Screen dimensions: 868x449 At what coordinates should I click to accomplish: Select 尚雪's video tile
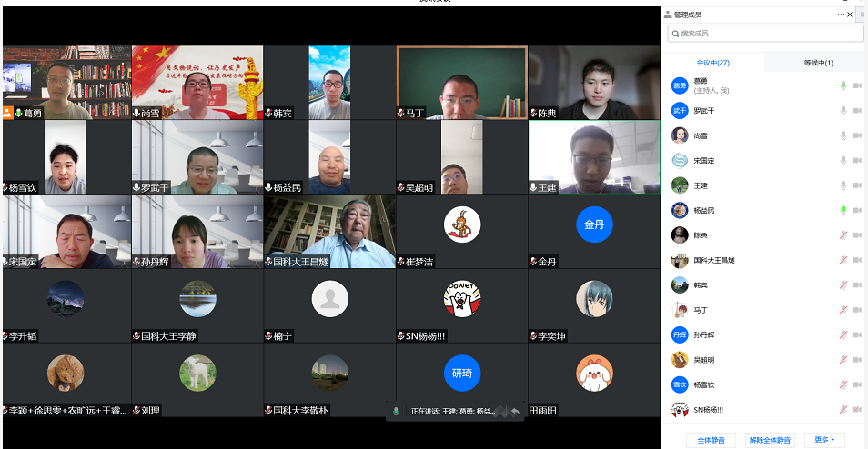point(197,83)
